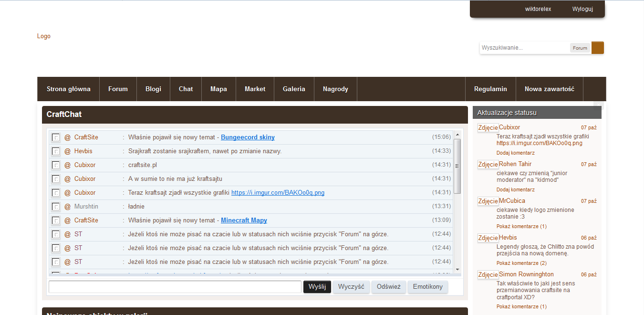Viewport: 644px width, 315px height.
Task: Open the Chat navigation tab
Action: click(x=186, y=89)
